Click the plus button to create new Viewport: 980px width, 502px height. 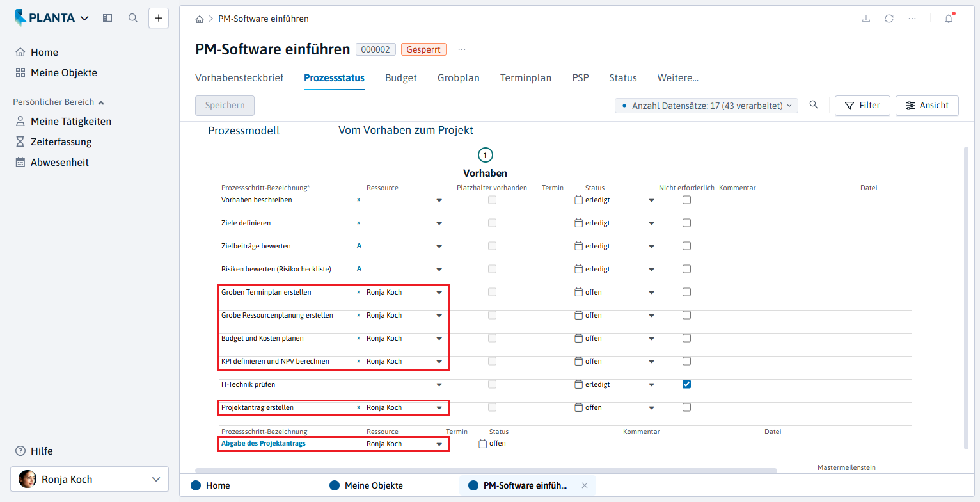click(x=159, y=18)
